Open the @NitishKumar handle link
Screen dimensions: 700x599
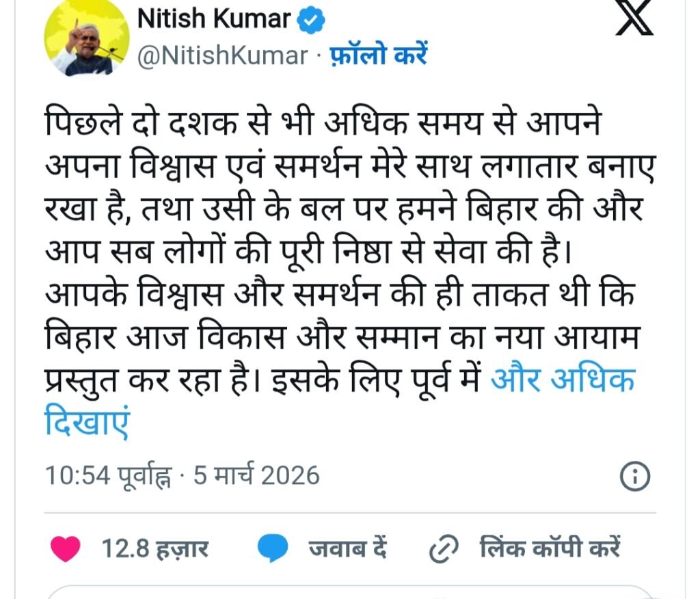click(222, 56)
